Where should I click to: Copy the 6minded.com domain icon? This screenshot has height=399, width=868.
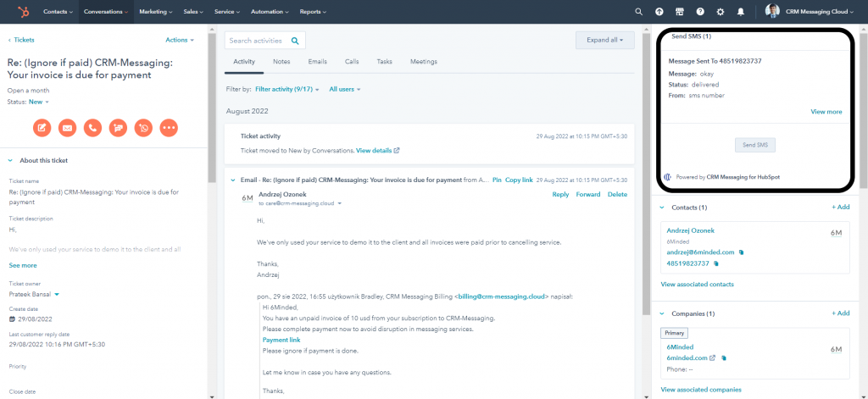[x=724, y=358]
